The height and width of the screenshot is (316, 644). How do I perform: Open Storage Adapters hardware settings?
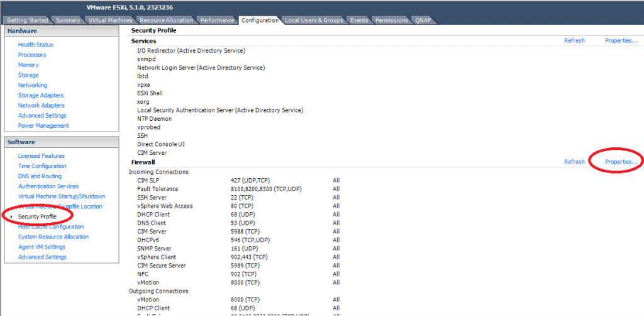41,95
